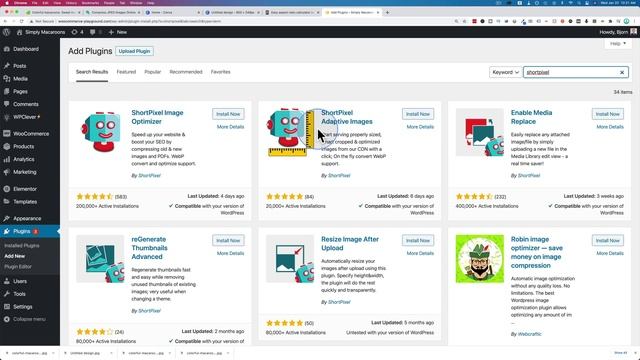Screen dimensions: 640x360
Task: Install Enable Media Replace now
Action: (x=608, y=114)
